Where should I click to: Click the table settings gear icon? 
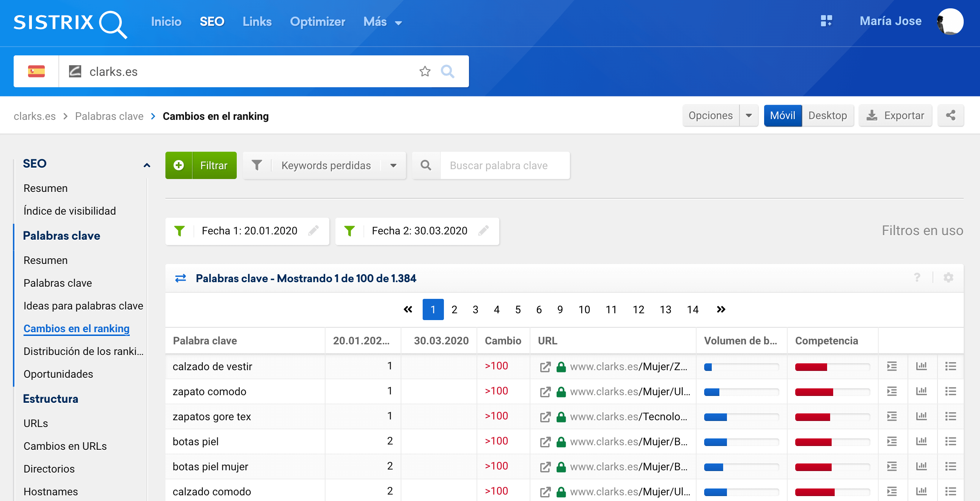(x=948, y=278)
